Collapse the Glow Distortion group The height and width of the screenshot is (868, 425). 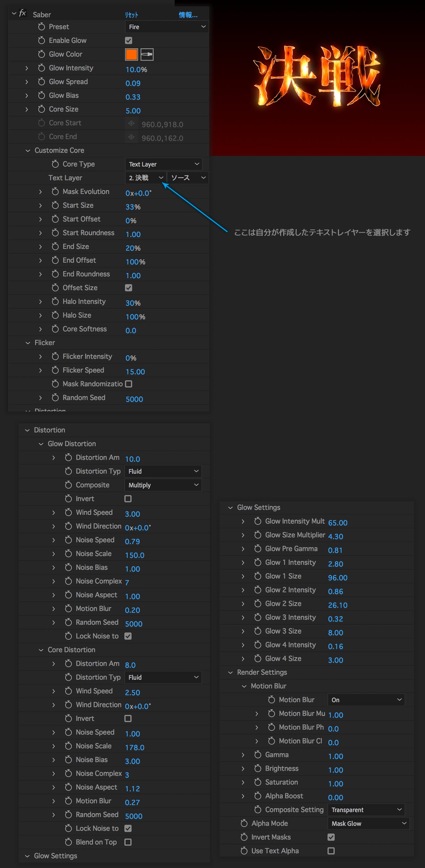(x=41, y=444)
